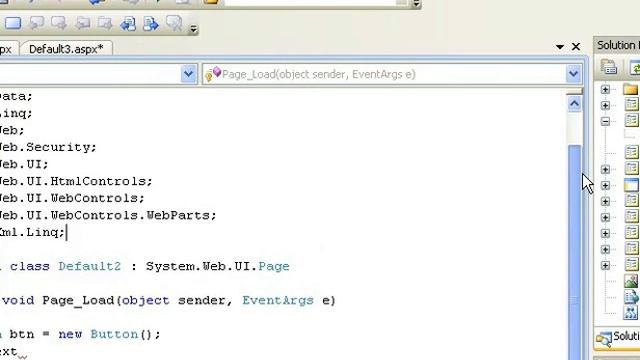Image resolution: width=640 pixels, height=360 pixels.
Task: Expand the folder node in Solution Explorer
Action: 605,89
